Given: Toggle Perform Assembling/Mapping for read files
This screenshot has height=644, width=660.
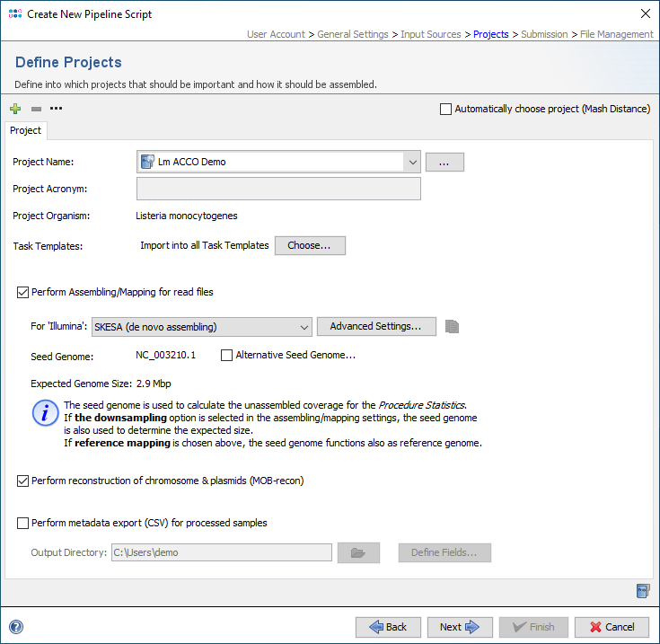Looking at the screenshot, I should (23, 292).
